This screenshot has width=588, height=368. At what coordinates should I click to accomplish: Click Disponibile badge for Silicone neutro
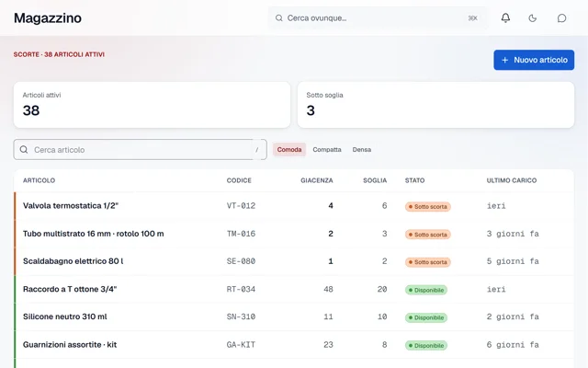pos(426,317)
